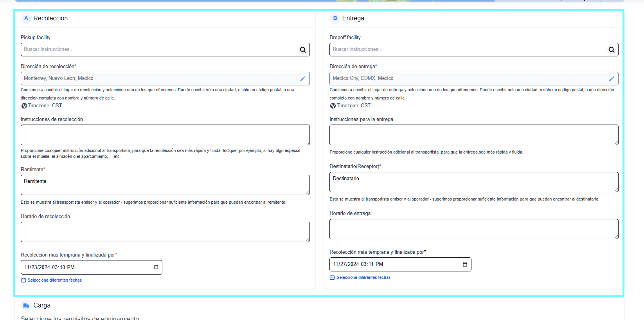Viewport: 644px width, 320px height.
Task: Click the pickup Timezone CST globe icon
Action: [x=24, y=106]
